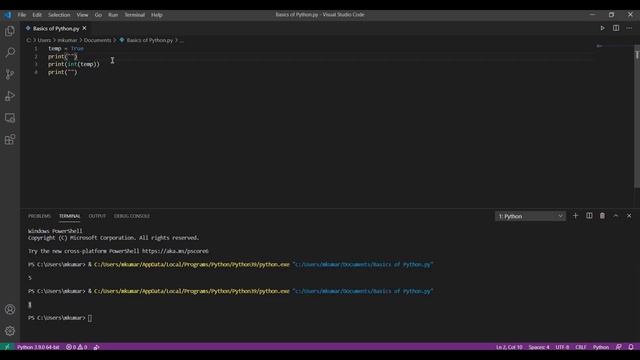Open editor More Actions ellipsis
This screenshot has width=640, height=360.
[x=629, y=28]
